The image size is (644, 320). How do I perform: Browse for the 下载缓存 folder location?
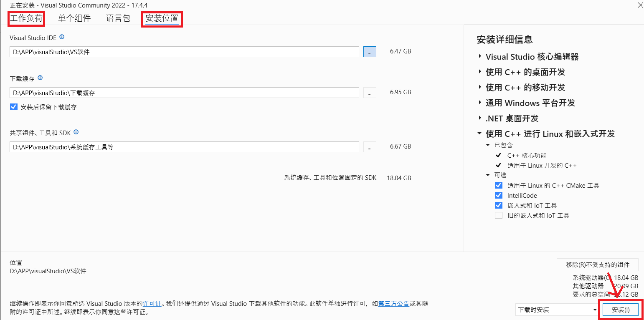point(370,92)
